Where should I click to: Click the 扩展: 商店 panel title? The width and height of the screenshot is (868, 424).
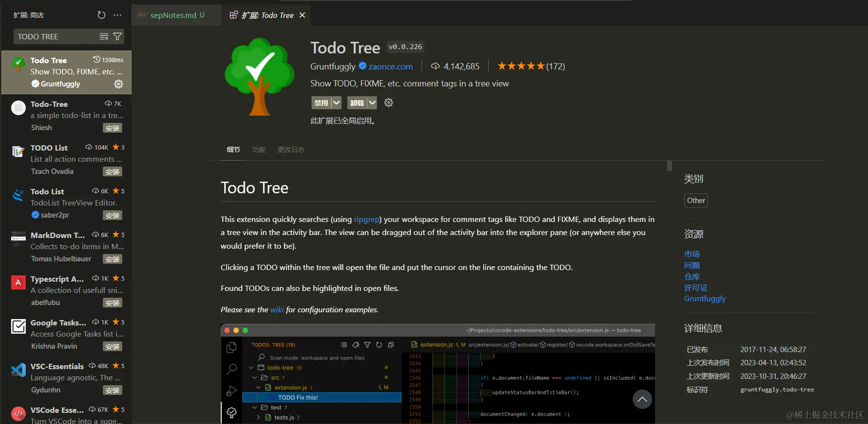click(29, 15)
